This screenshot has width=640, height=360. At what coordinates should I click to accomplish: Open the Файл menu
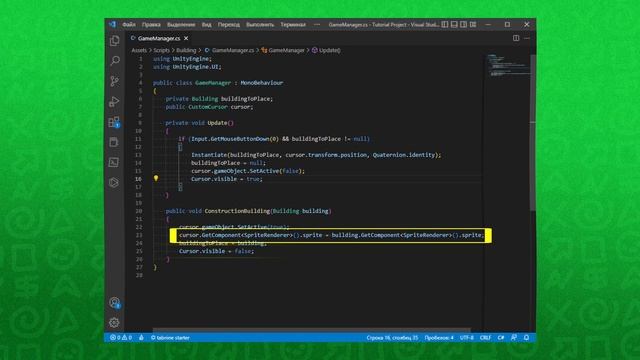click(129, 24)
